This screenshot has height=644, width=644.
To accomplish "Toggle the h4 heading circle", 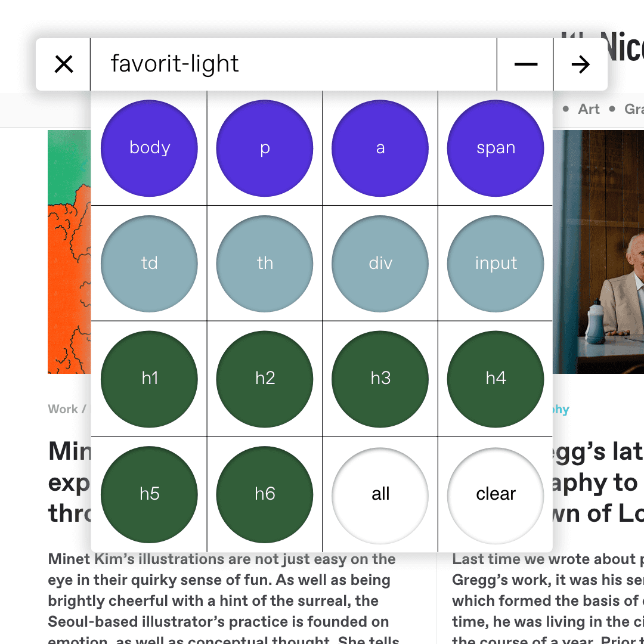I will tap(496, 379).
